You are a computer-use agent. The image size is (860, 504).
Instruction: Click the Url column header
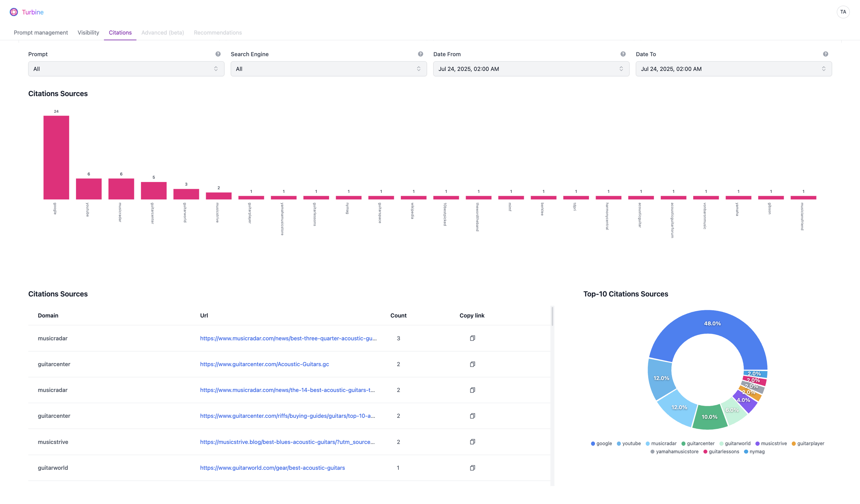(x=204, y=316)
